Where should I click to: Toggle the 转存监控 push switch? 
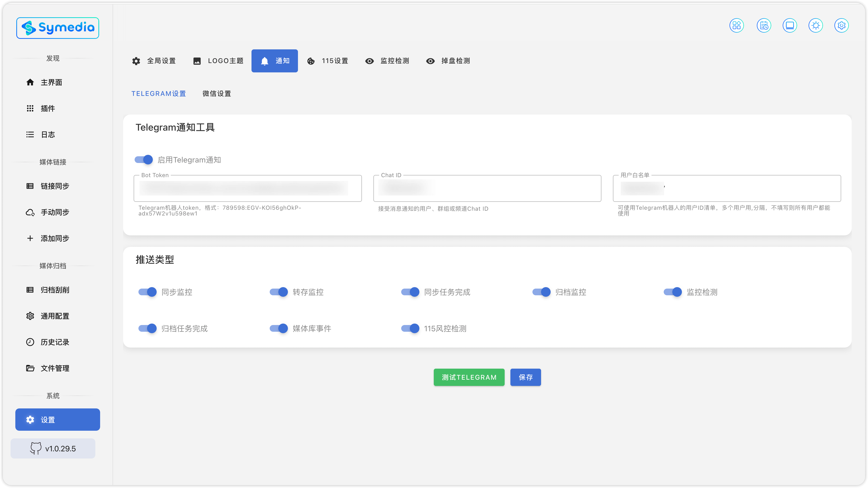[279, 292]
